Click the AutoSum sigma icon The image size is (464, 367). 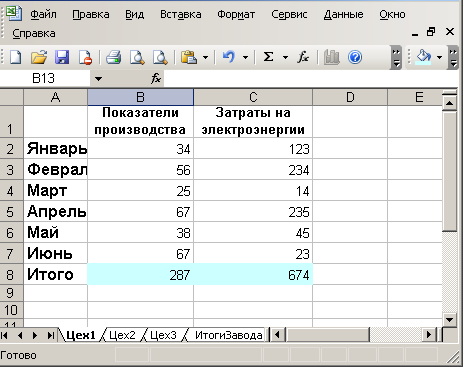click(x=269, y=57)
